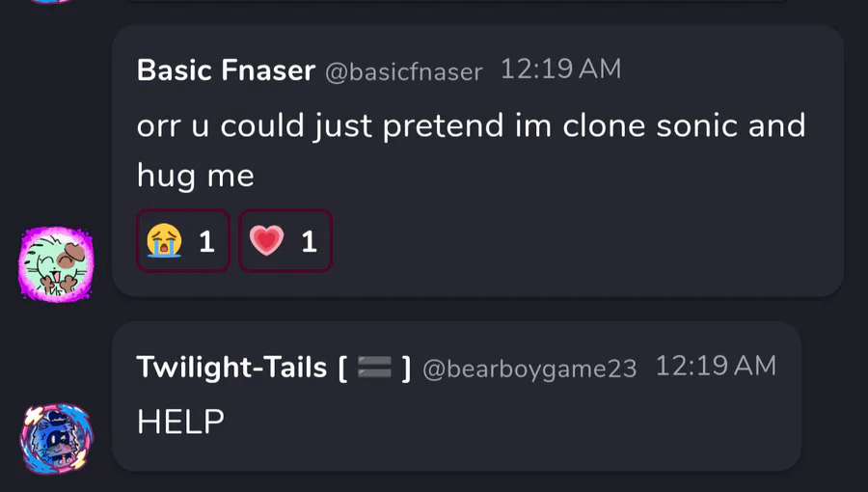Toggle the heart emoji reaction
Image resolution: width=868 pixels, height=492 pixels.
285,240
